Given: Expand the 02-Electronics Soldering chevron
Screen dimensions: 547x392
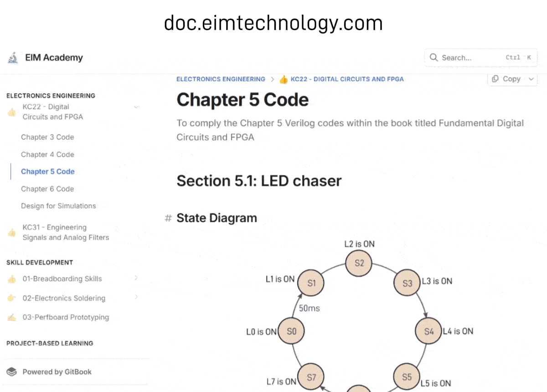Looking at the screenshot, I should [x=136, y=297].
